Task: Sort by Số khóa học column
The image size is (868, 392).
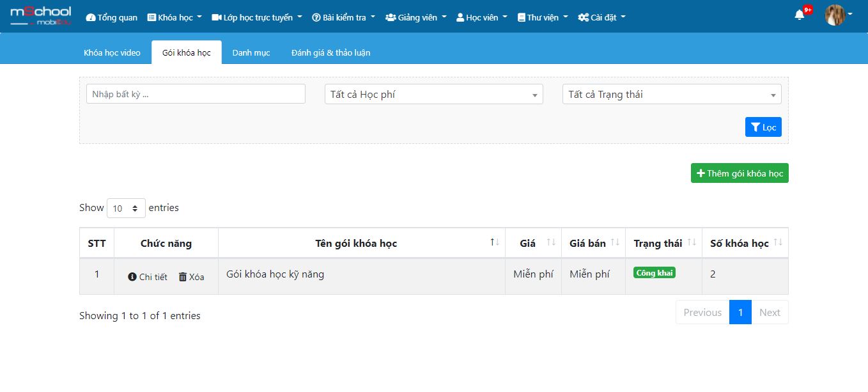Action: coord(745,243)
